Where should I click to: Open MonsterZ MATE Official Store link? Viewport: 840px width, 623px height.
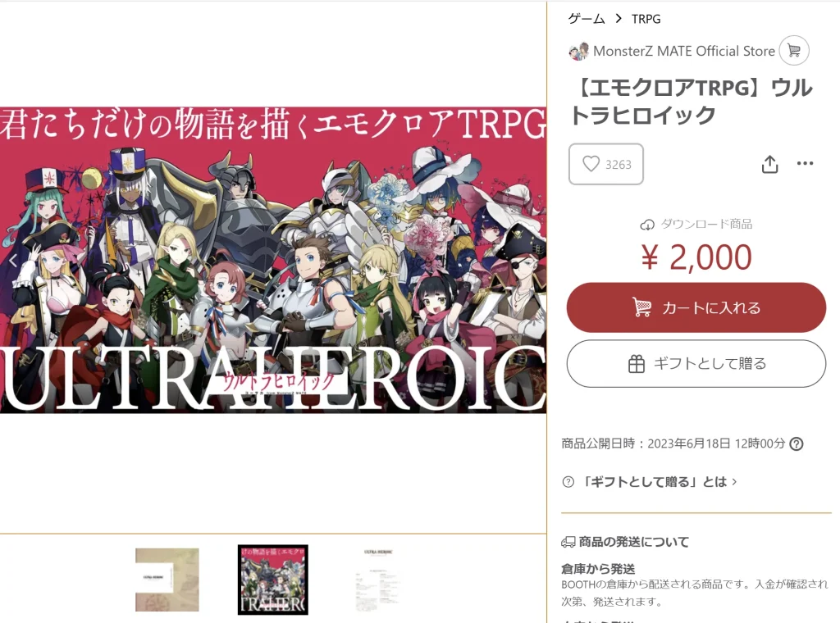click(683, 51)
